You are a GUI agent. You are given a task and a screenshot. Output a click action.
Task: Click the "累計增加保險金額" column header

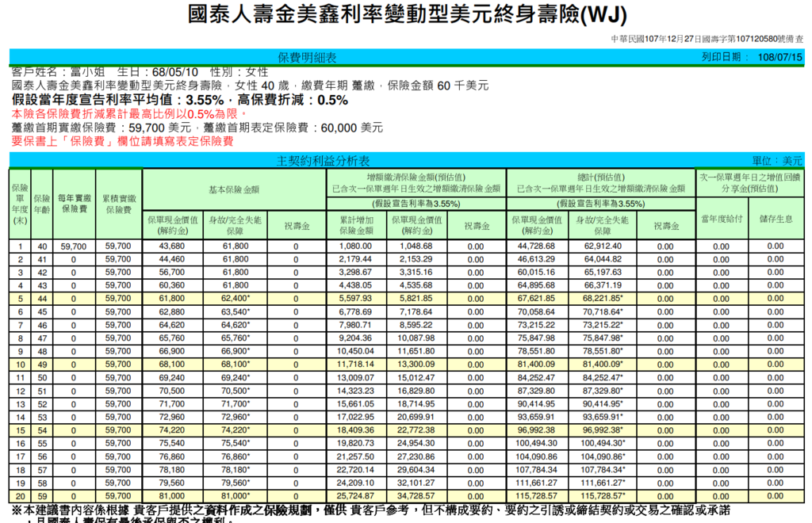point(356,226)
